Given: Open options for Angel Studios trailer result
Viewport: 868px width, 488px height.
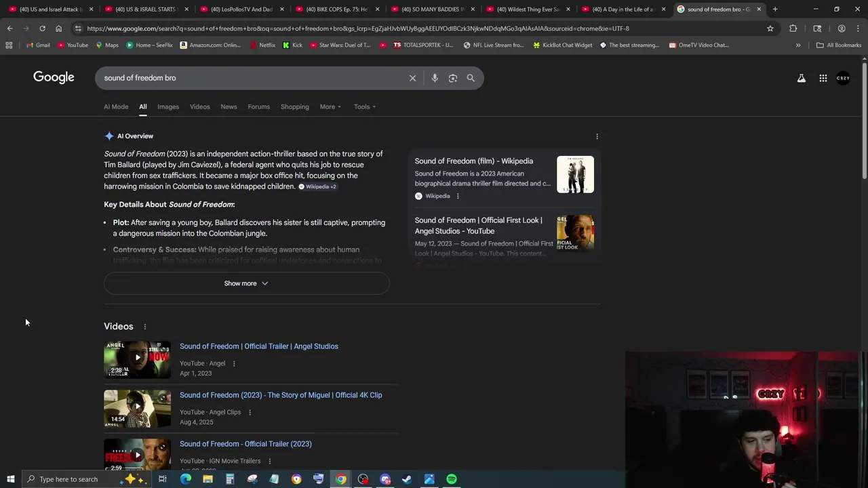Looking at the screenshot, I should pyautogui.click(x=234, y=363).
